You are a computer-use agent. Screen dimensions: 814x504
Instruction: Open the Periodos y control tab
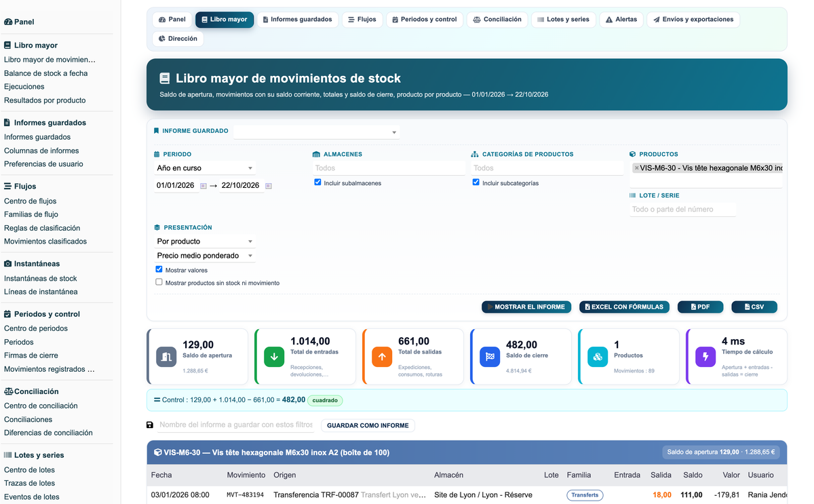tap(425, 20)
